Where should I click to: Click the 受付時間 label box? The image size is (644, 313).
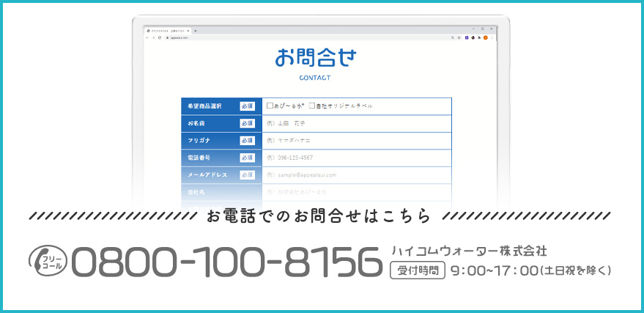coord(418,270)
